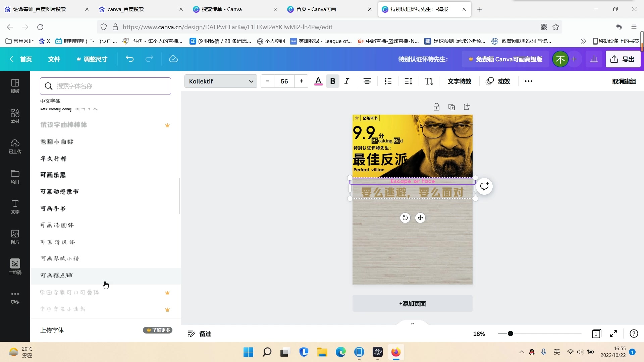The width and height of the screenshot is (644, 362).
Task: Open the three-dot more toolbar options
Action: coord(529,81)
